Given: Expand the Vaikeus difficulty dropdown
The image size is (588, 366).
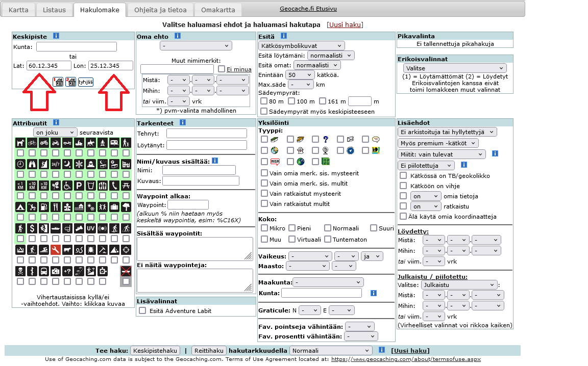Looking at the screenshot, I should pos(309,256).
